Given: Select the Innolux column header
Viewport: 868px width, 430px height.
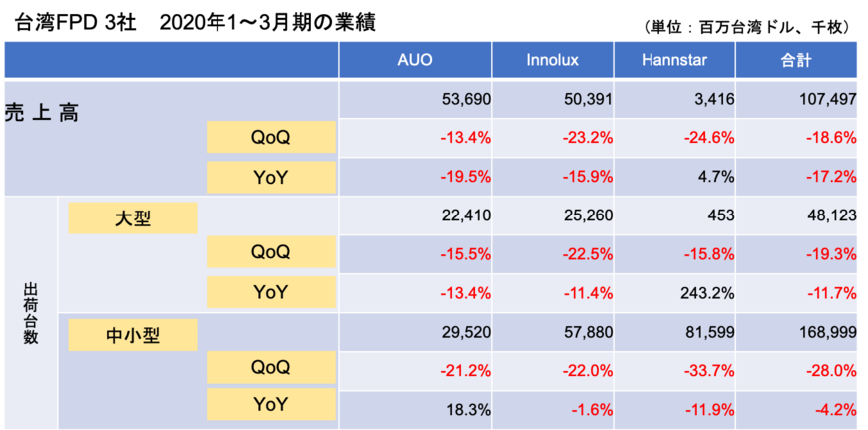Looking at the screenshot, I should (554, 60).
